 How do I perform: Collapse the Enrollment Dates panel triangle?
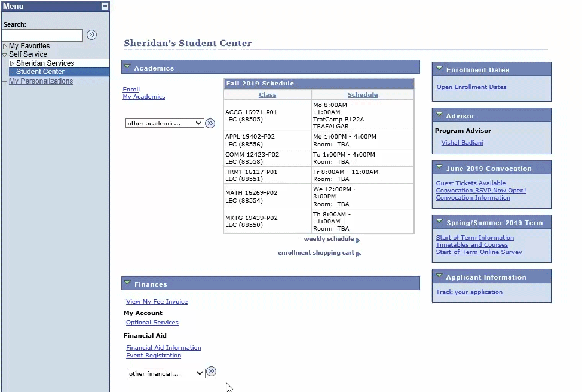click(x=439, y=68)
